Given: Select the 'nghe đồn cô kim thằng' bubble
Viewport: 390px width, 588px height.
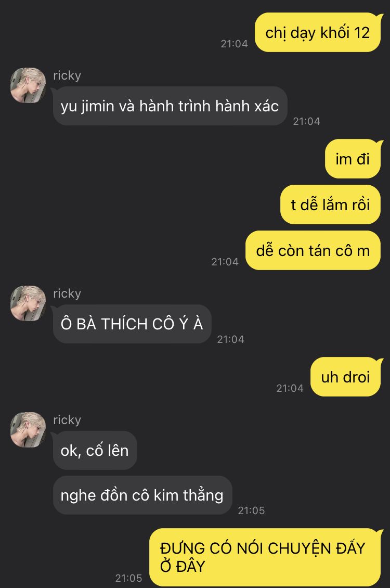Looking at the screenshot, I should click(142, 495).
